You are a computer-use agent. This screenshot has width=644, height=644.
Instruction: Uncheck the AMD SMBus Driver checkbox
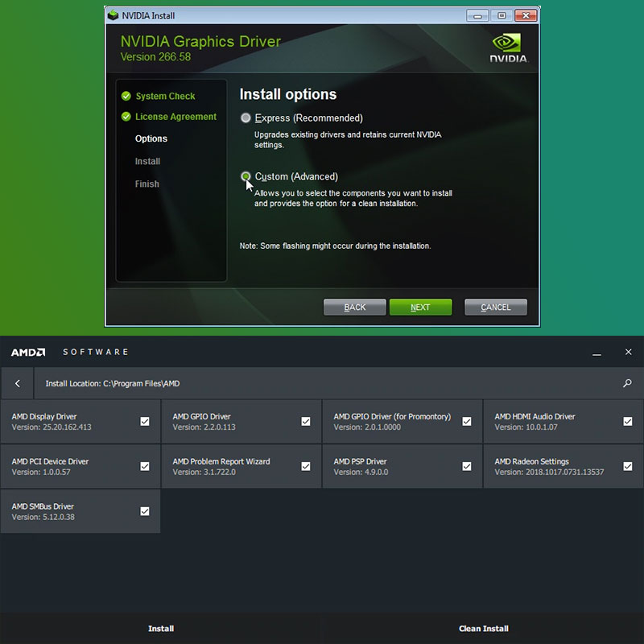tap(145, 511)
